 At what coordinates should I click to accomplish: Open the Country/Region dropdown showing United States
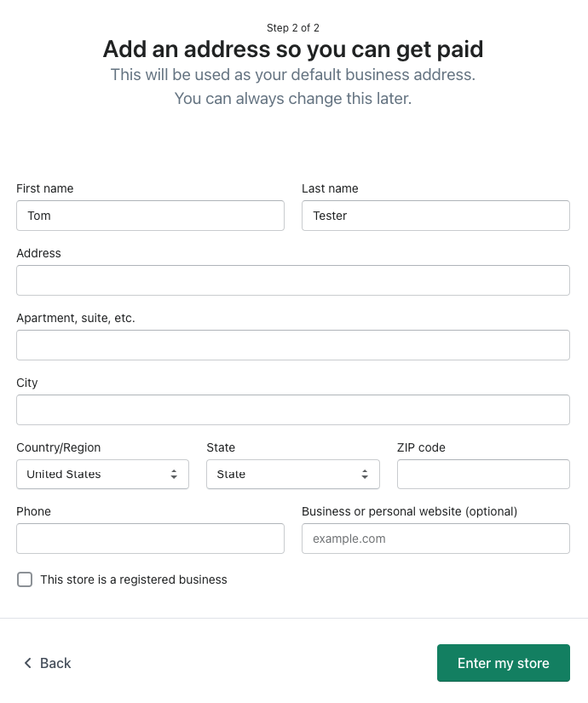click(103, 475)
